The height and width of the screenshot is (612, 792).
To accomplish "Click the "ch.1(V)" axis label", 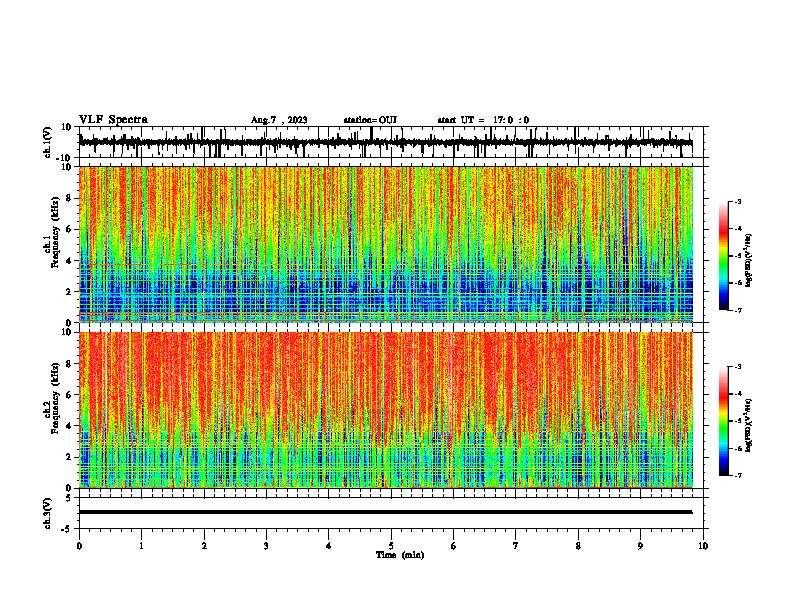I will [x=48, y=142].
